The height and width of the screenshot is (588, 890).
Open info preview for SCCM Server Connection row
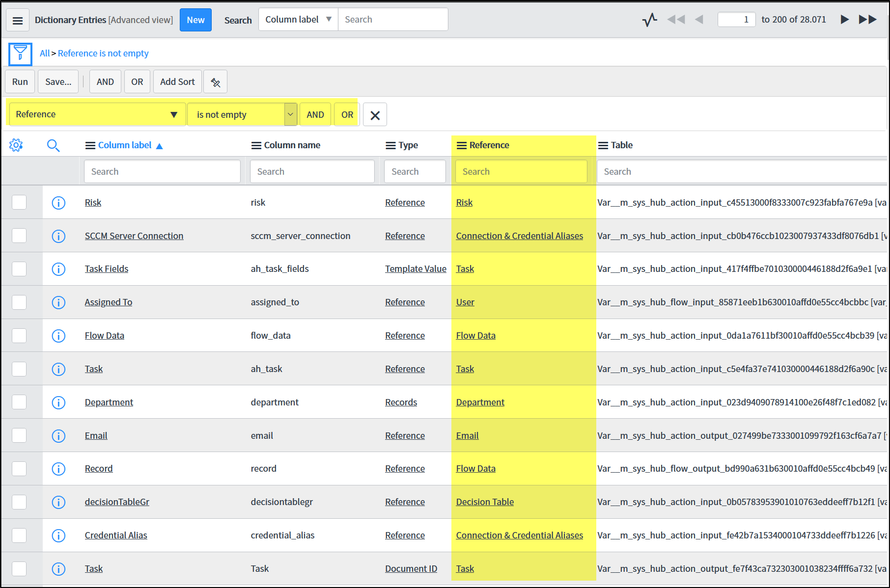58,236
